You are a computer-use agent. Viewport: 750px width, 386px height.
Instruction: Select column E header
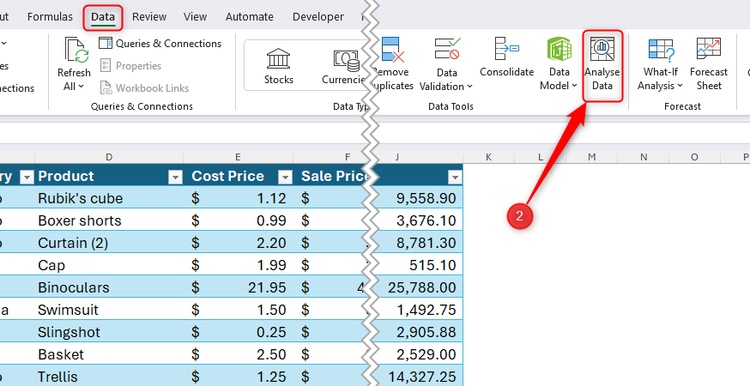[x=238, y=157]
